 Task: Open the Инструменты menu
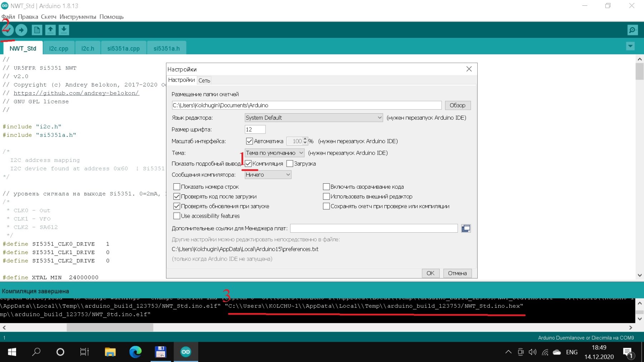[78, 17]
